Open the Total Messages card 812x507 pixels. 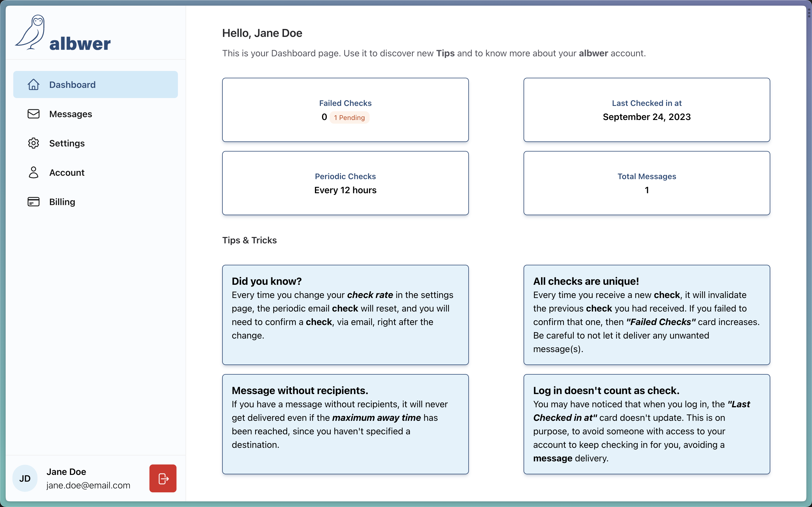pyautogui.click(x=646, y=183)
